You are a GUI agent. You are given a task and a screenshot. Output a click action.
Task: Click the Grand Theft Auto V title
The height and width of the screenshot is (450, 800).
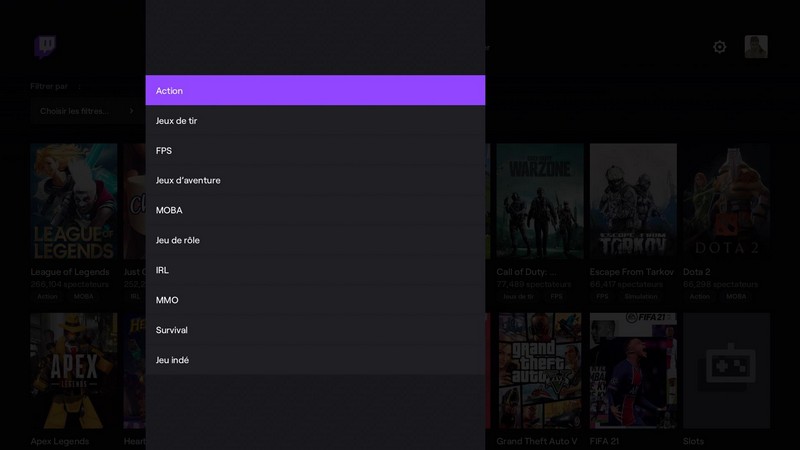[x=537, y=441]
